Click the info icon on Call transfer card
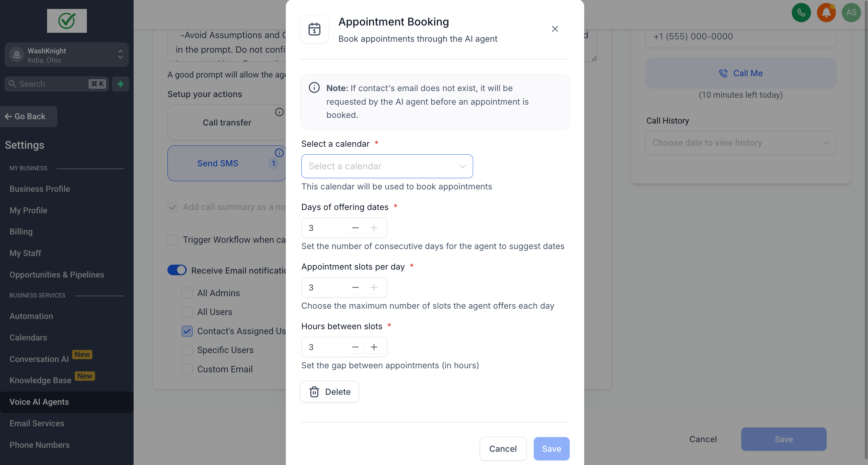Viewport: 868px width, 465px height. (x=279, y=112)
